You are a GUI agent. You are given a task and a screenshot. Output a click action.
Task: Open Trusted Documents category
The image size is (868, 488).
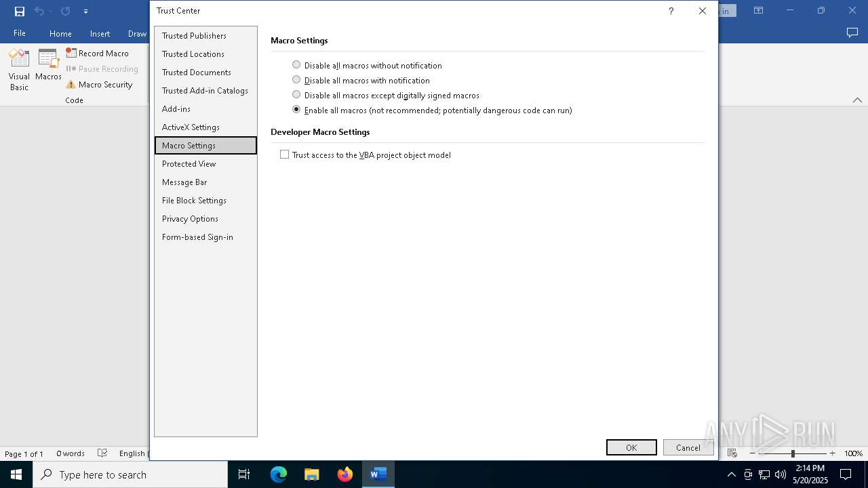tap(205, 73)
